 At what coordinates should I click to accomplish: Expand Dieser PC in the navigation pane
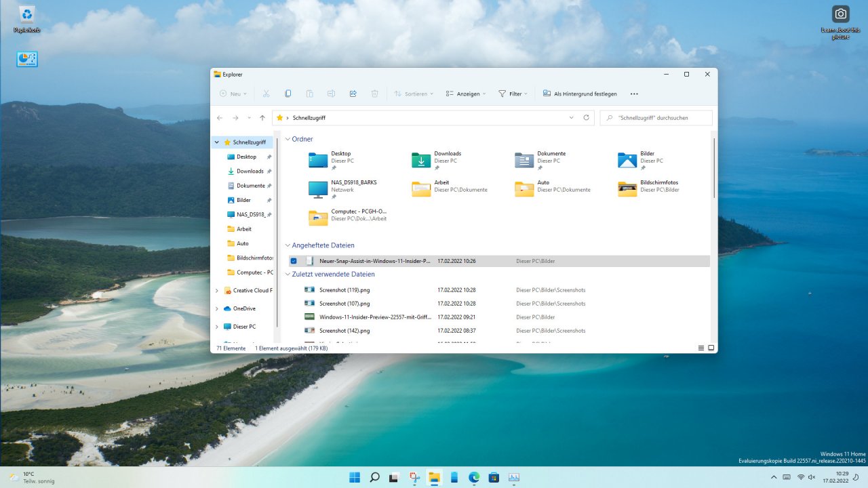[217, 327]
